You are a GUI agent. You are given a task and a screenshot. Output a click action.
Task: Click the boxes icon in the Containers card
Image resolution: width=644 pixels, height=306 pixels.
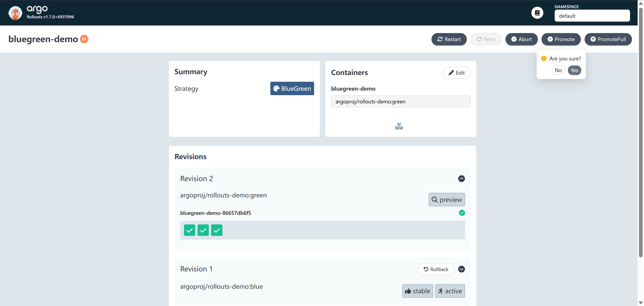(399, 126)
